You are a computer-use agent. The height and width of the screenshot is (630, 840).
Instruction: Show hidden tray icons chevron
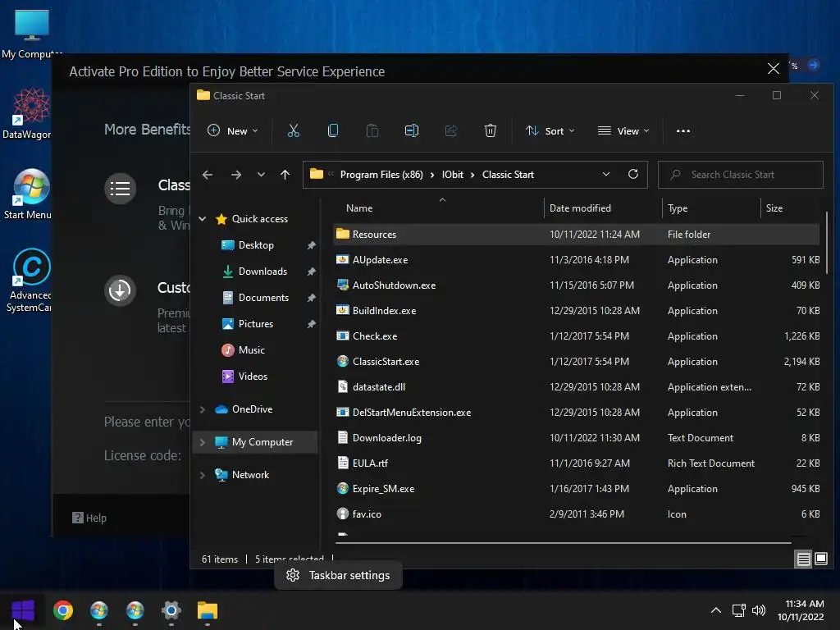[715, 610]
